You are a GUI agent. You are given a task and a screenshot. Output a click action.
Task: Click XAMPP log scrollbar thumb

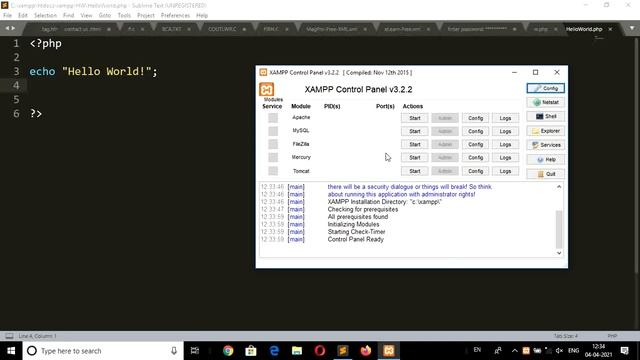(x=559, y=229)
